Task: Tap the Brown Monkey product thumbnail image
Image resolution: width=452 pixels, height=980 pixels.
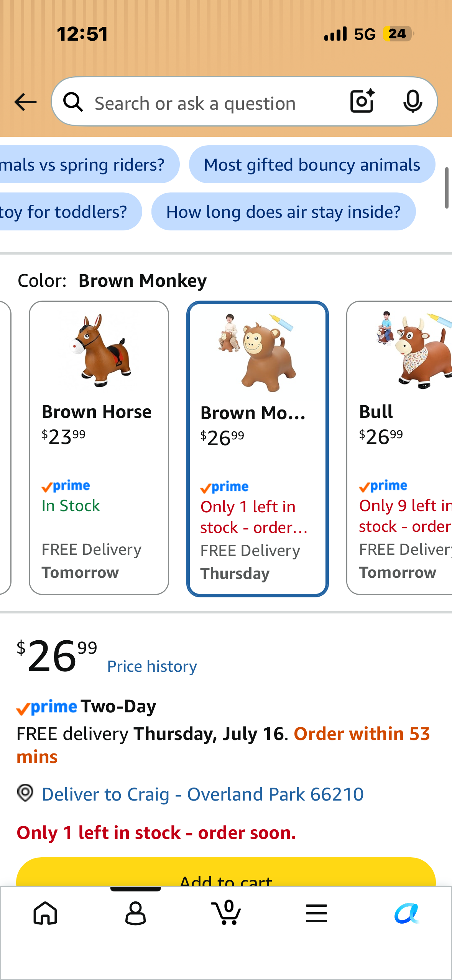Action: click(257, 352)
